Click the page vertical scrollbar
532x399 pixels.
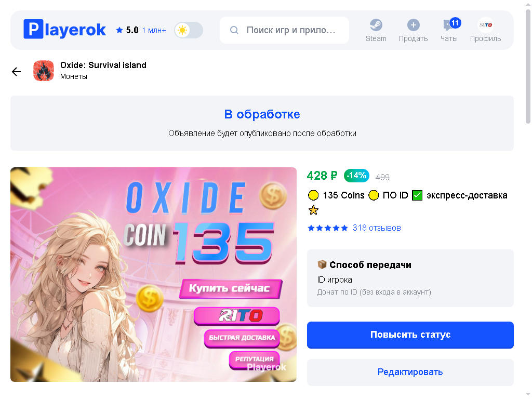click(528, 66)
